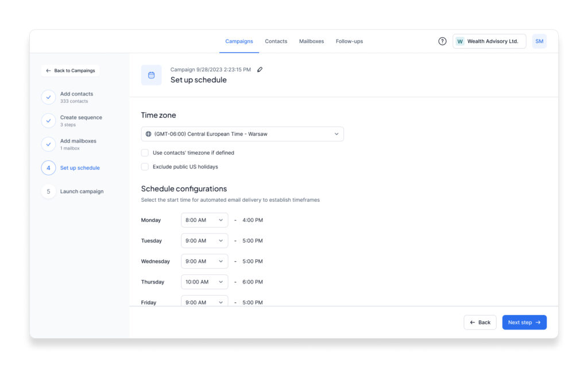
Task: Open the Time zone dropdown
Action: [x=242, y=134]
